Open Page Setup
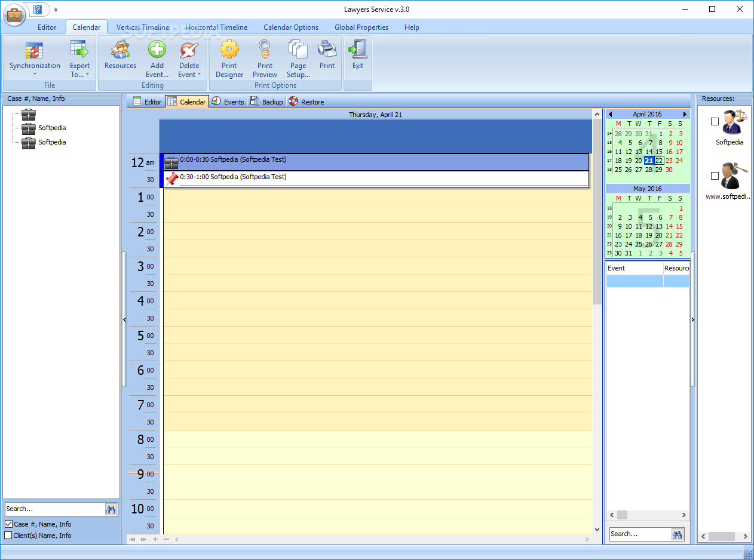754x560 pixels. pyautogui.click(x=298, y=57)
